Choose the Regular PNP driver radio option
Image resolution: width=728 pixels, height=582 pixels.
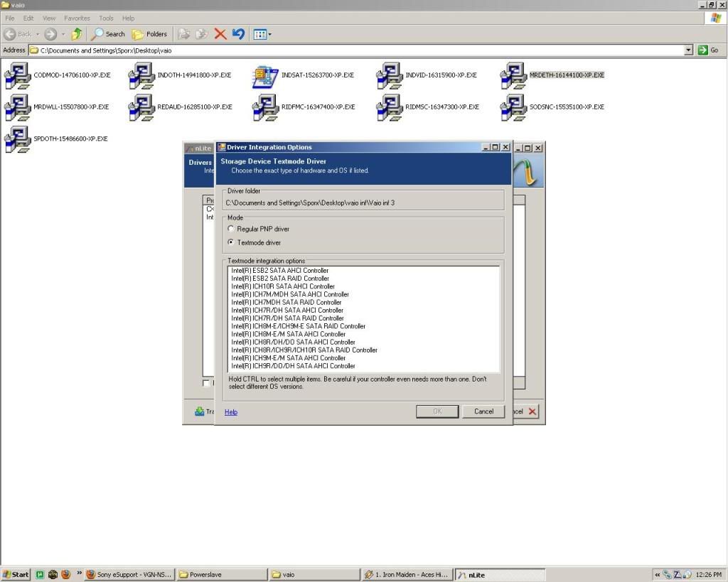(231, 229)
